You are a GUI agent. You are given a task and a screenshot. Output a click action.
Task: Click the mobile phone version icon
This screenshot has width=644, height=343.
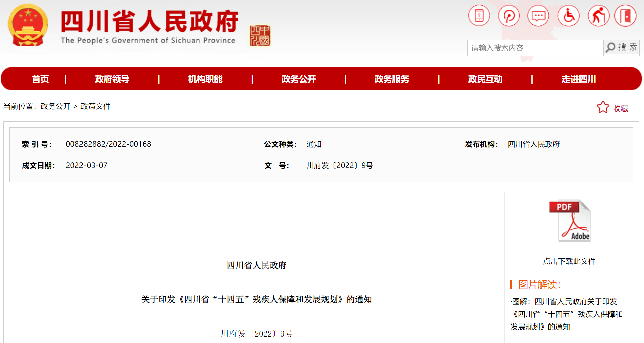[479, 16]
